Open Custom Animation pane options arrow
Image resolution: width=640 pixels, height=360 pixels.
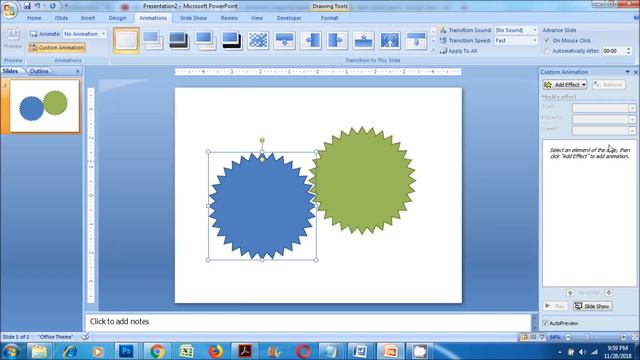click(627, 72)
